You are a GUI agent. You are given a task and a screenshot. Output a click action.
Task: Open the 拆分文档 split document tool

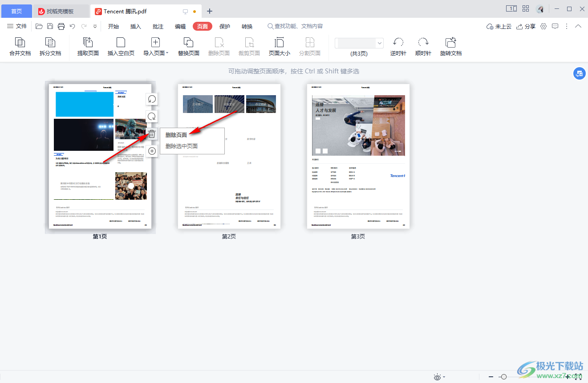pyautogui.click(x=50, y=47)
